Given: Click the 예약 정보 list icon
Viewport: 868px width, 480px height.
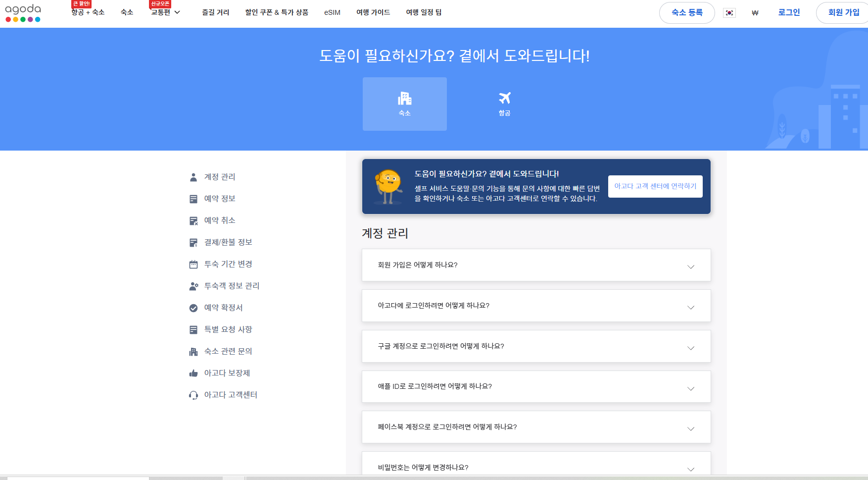Looking at the screenshot, I should 193,199.
